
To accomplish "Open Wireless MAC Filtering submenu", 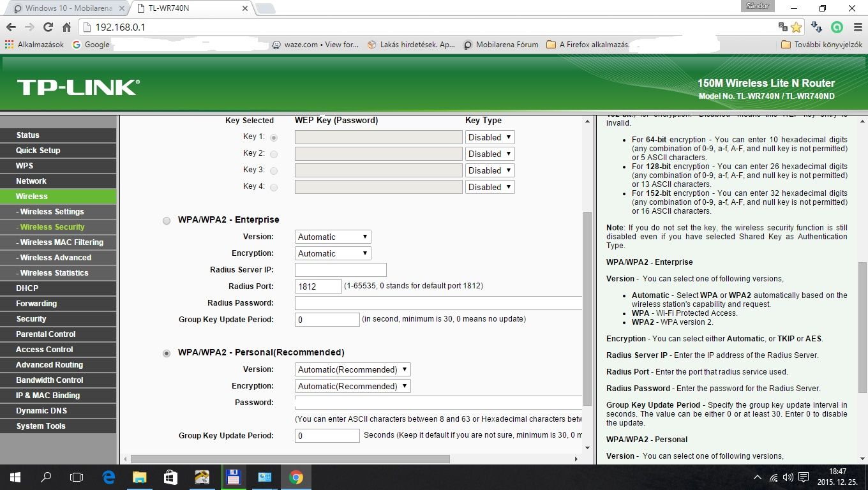I will pyautogui.click(x=58, y=242).
